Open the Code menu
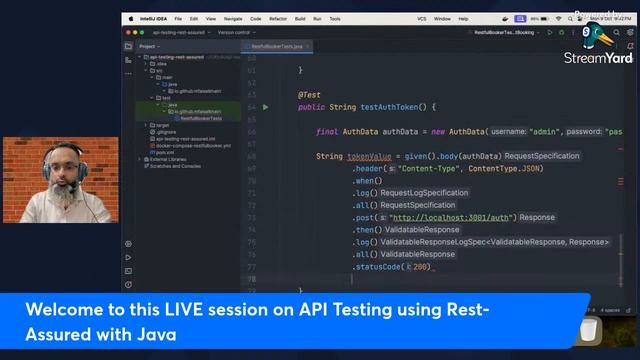640x360 pixels. coord(256,19)
